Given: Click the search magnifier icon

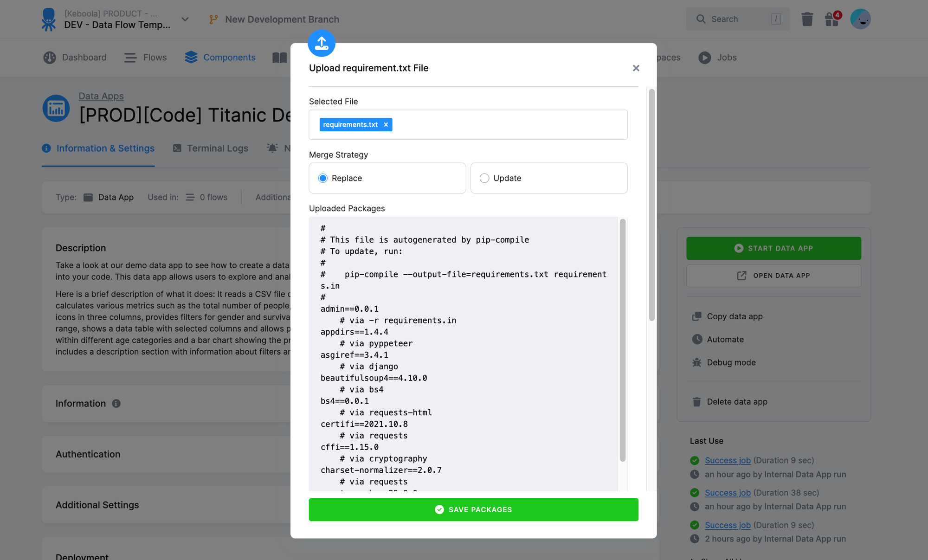Looking at the screenshot, I should tap(701, 19).
